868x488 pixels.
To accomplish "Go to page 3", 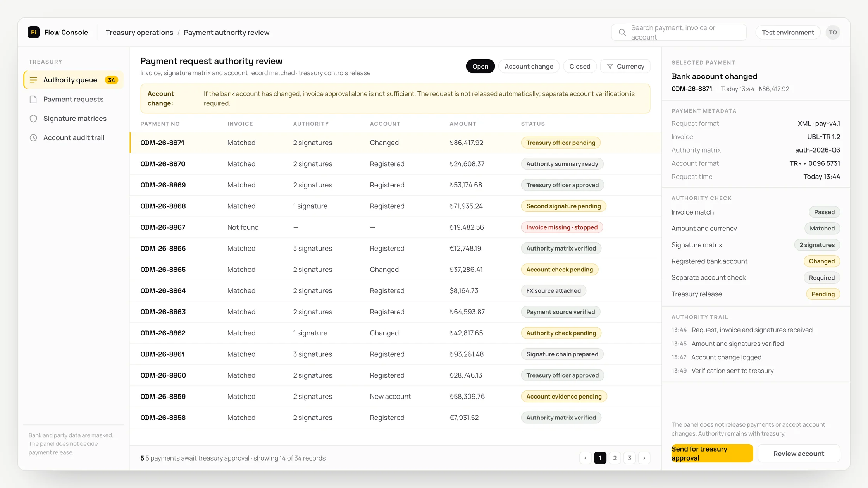I will (x=629, y=458).
